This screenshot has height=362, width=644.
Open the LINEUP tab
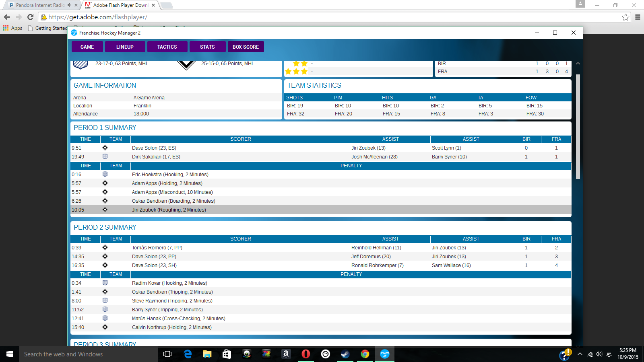pyautogui.click(x=125, y=47)
